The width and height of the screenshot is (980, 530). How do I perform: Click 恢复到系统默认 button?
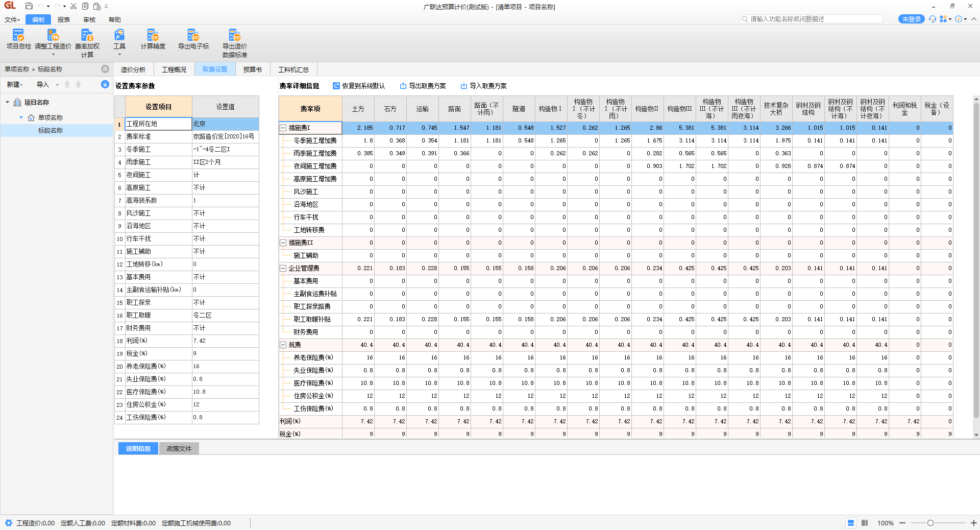pyautogui.click(x=359, y=86)
